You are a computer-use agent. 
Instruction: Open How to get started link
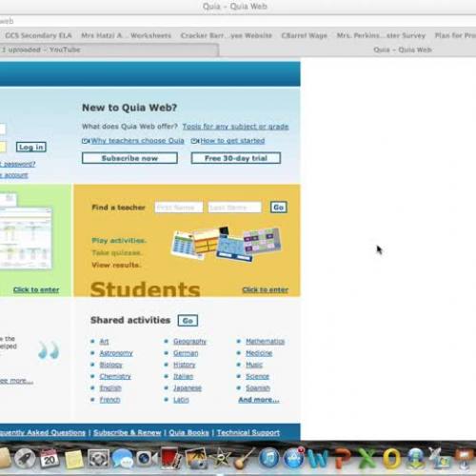pyautogui.click(x=232, y=141)
